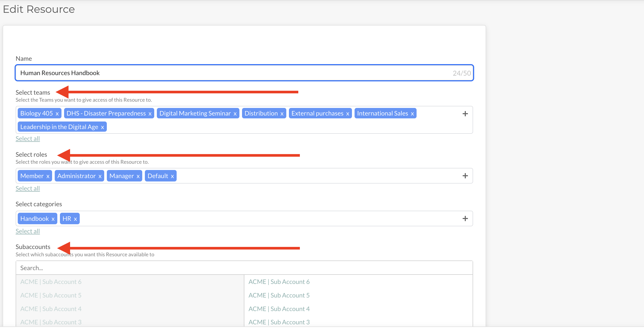The width and height of the screenshot is (644, 328).
Task: Remove DHS - Disaster Preparedness tag
Action: [x=150, y=114]
